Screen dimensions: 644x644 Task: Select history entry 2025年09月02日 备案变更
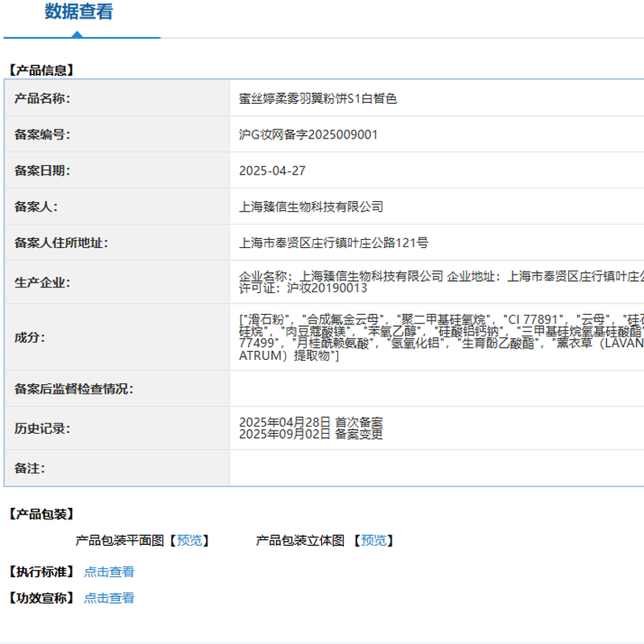[311, 434]
